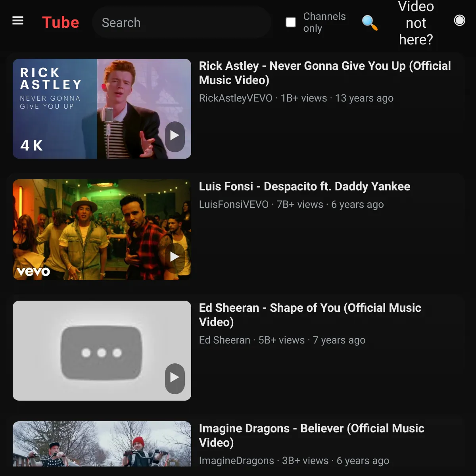476x476 pixels.
Task: Play the Ed Sheeran Shape of You video
Action: 175,378
